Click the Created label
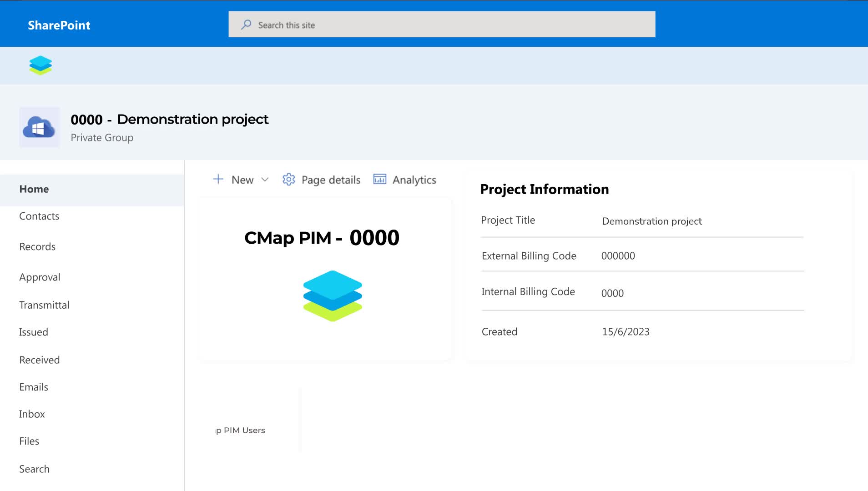This screenshot has height=491, width=868. click(x=500, y=332)
